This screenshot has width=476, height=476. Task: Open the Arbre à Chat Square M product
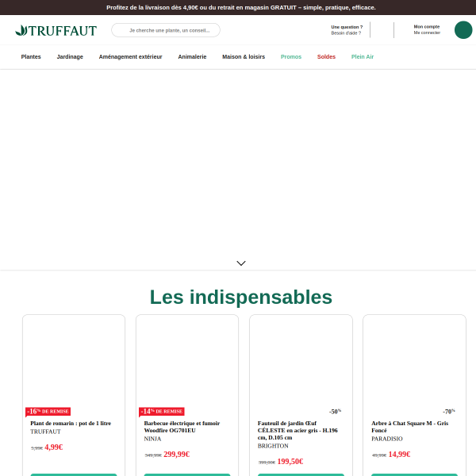[410, 427]
